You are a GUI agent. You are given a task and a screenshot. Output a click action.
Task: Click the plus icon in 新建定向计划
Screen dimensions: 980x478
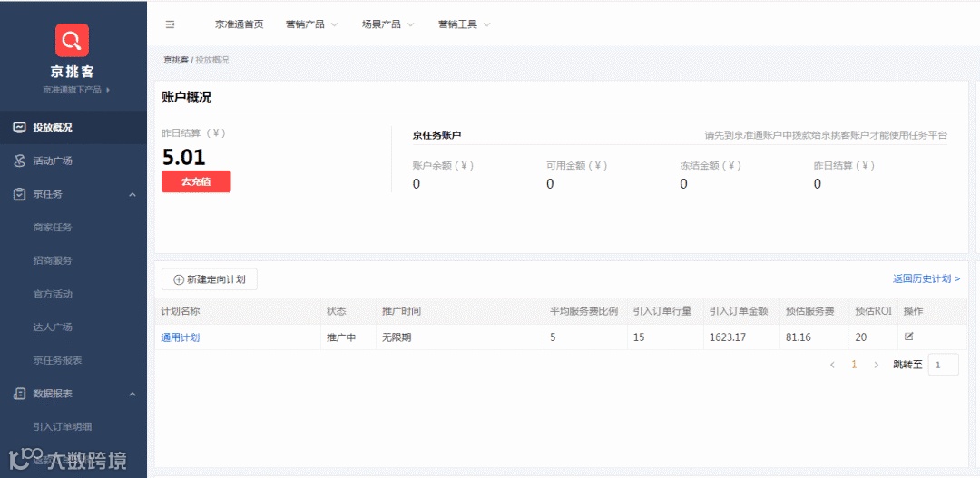coord(178,280)
